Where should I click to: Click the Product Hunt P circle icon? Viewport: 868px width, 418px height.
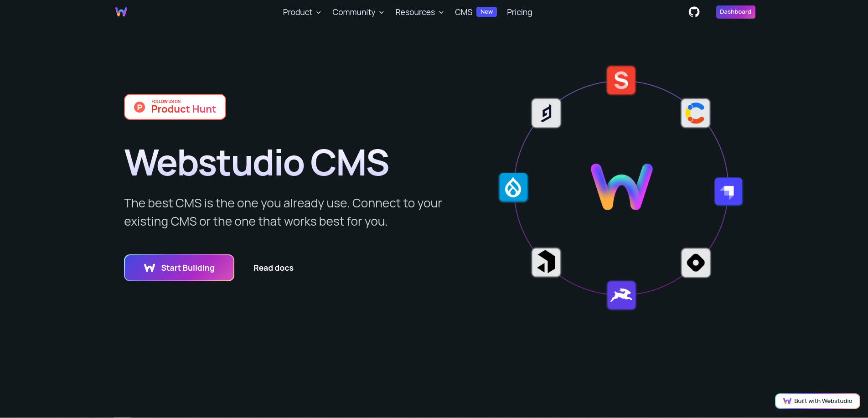click(x=139, y=107)
